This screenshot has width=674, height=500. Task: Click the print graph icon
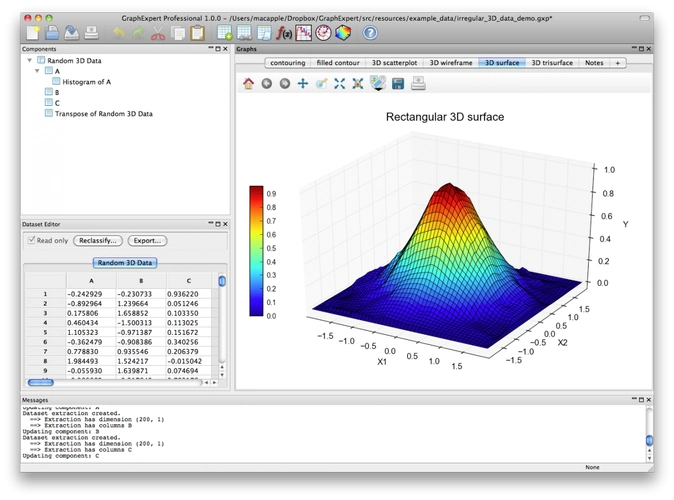coord(418,83)
